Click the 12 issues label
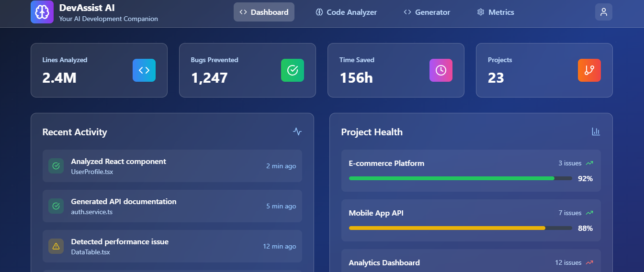 pyautogui.click(x=568, y=263)
